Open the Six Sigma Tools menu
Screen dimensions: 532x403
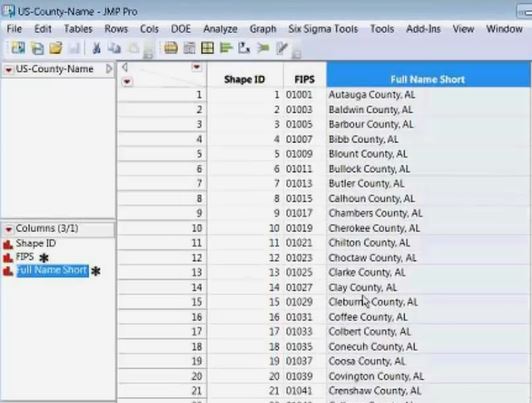coord(323,29)
